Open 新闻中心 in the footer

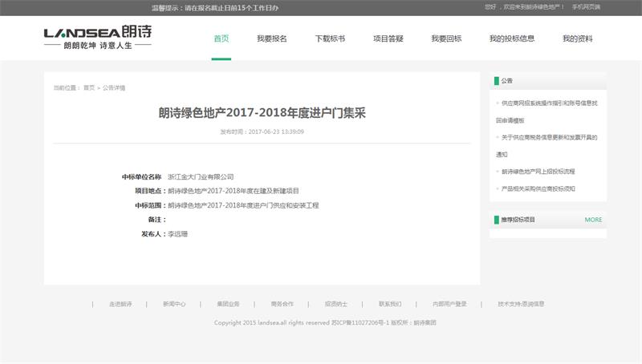174,305
